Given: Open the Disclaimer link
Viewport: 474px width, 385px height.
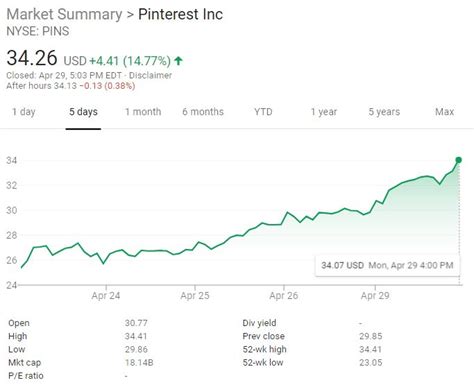Looking at the screenshot, I should [x=150, y=75].
